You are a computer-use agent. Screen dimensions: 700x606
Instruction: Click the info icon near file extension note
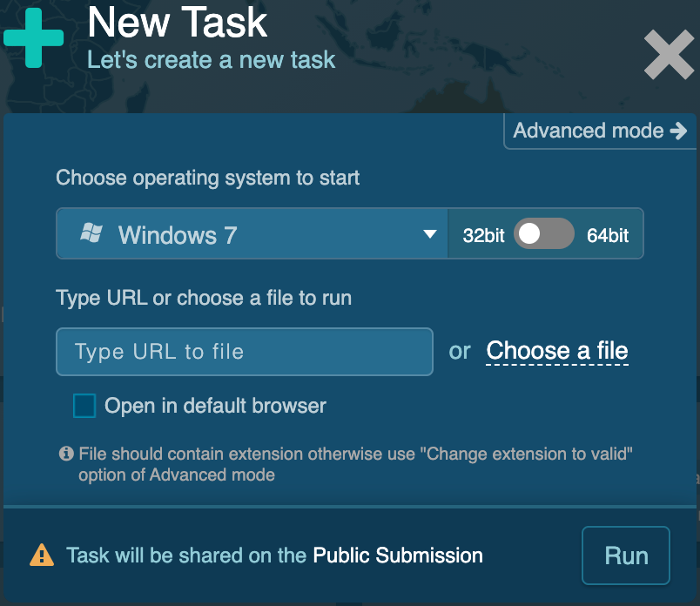65,454
